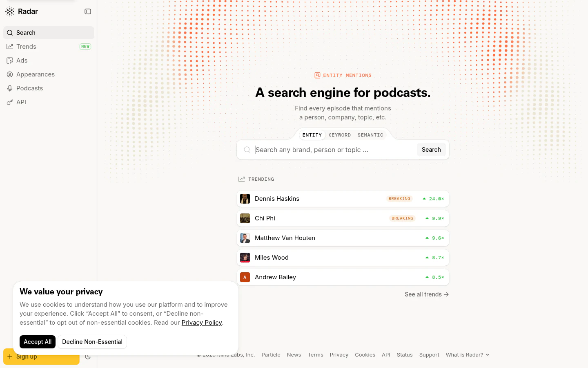The image size is (588, 368).
Task: Switch to Semantic search mode
Action: [x=370, y=135]
